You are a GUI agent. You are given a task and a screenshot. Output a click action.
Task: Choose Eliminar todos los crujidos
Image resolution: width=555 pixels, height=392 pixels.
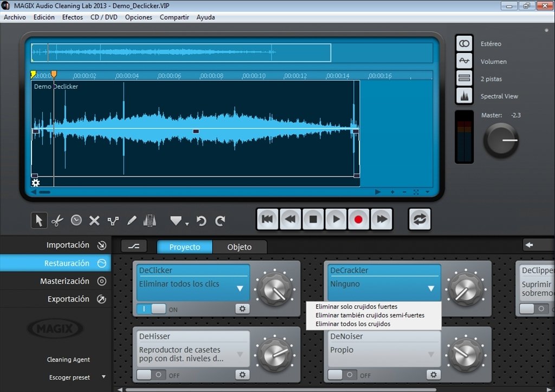point(353,324)
